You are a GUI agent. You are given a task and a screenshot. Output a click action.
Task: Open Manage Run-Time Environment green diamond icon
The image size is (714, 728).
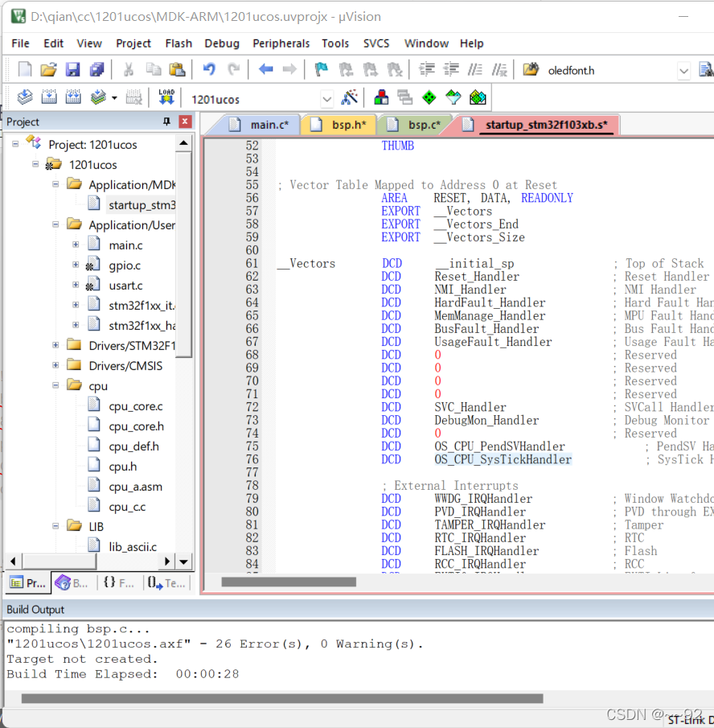[x=429, y=97]
